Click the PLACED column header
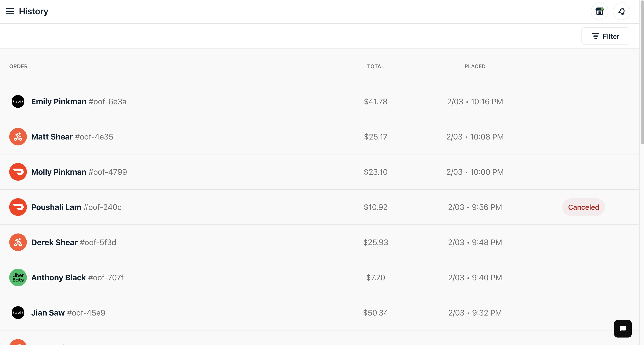This screenshot has height=345, width=644. tap(475, 66)
